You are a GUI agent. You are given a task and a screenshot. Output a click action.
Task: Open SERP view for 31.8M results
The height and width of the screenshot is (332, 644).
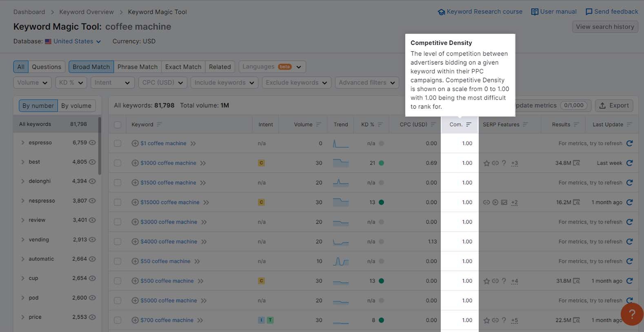coord(576,281)
